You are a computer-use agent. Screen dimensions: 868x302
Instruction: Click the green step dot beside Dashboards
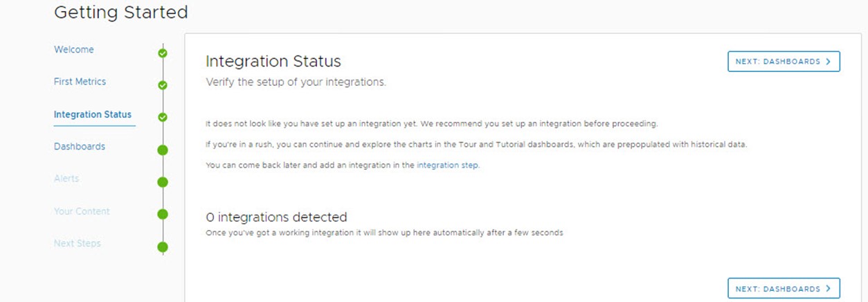click(163, 150)
